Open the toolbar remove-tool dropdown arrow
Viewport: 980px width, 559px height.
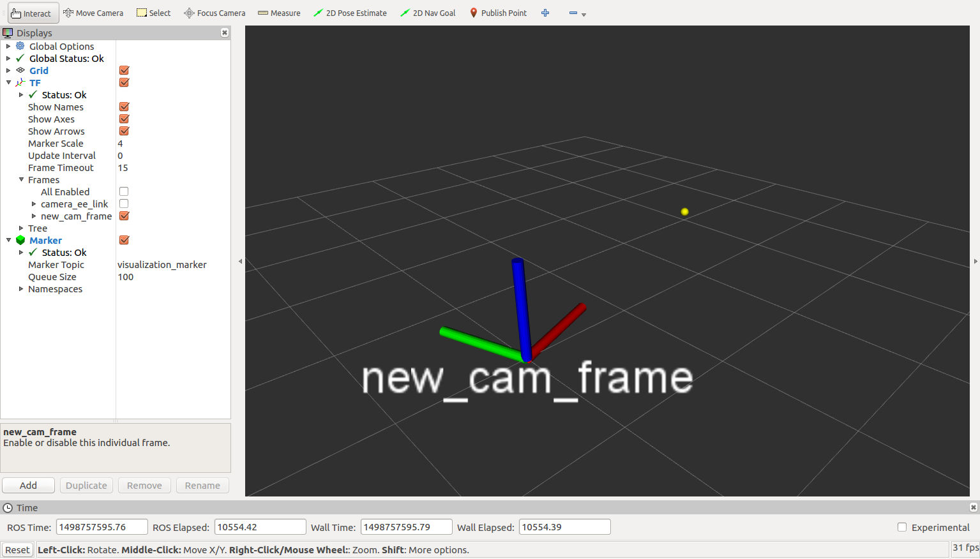584,15
